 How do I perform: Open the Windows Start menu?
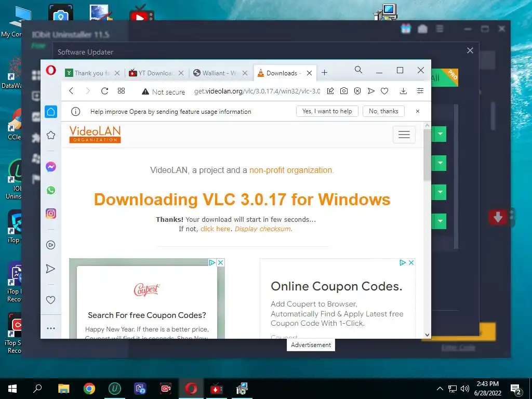tap(12, 389)
